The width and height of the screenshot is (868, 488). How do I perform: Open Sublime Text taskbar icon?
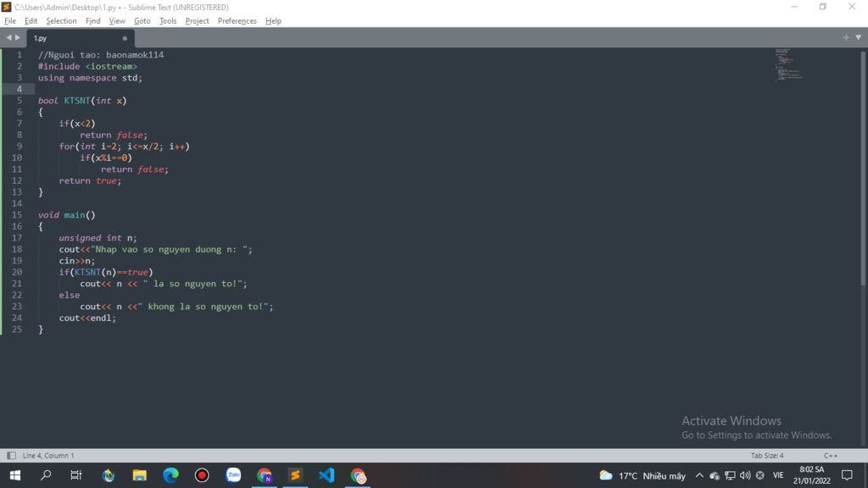[x=296, y=475]
